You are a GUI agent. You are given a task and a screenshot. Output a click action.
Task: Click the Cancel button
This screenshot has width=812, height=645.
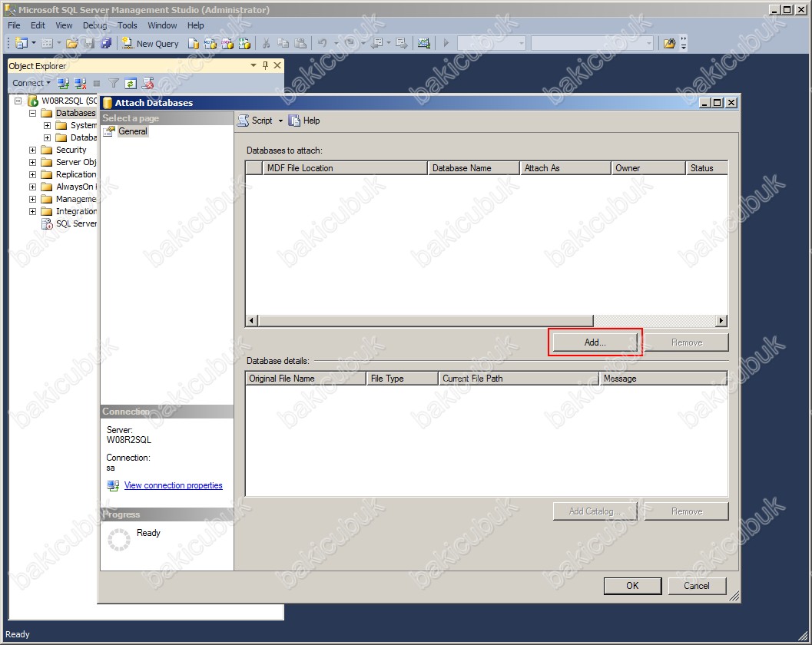tap(697, 585)
